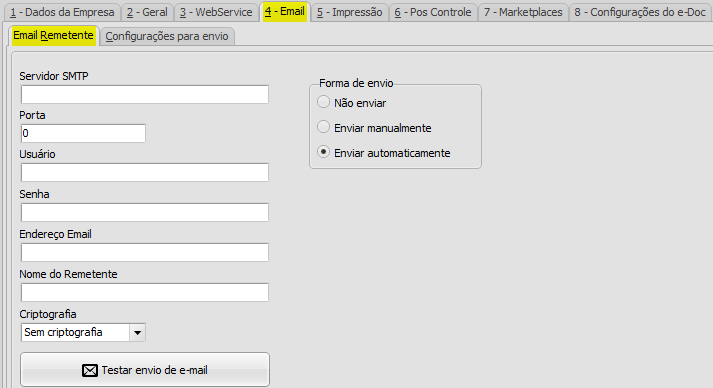Focus the Usuário text field
This screenshot has width=713, height=388.
tap(145, 172)
